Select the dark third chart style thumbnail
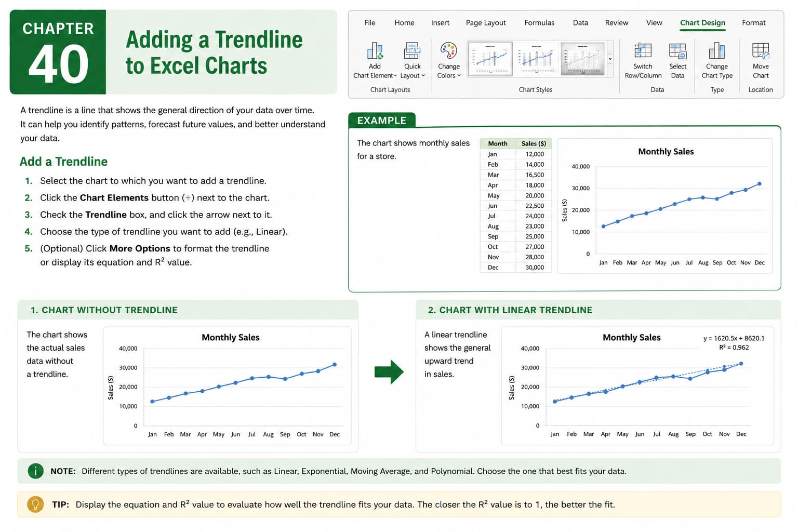 pos(582,59)
